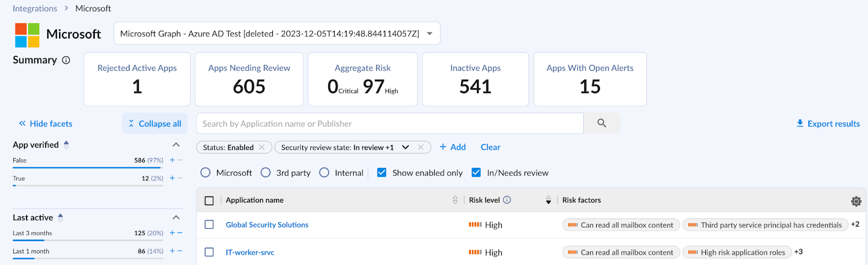868x265 pixels.
Task: Open the Inactive Apps summary card
Action: pos(475,79)
